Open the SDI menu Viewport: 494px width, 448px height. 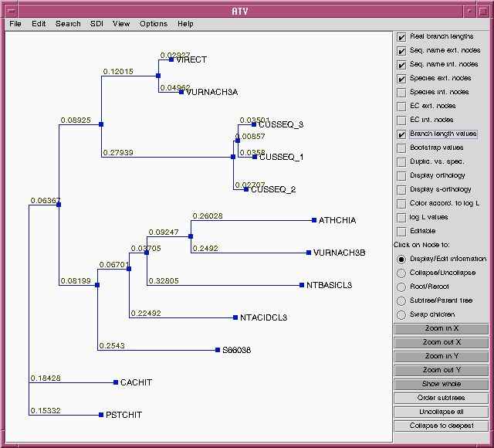tap(96, 24)
